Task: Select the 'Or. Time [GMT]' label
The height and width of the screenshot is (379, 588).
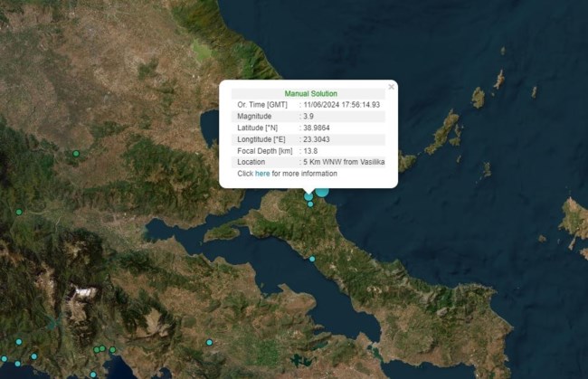Action: click(x=262, y=105)
